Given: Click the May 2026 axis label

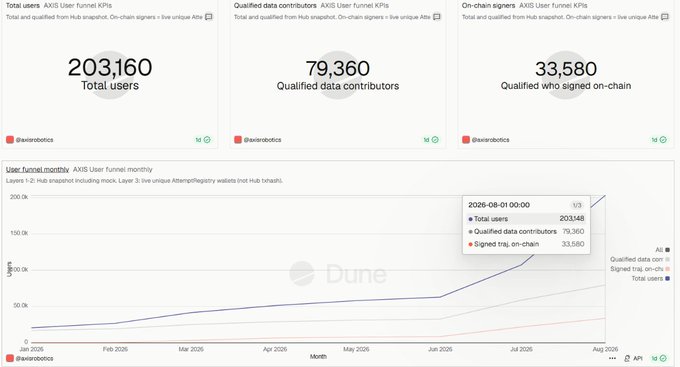Looking at the screenshot, I should 356,349.
